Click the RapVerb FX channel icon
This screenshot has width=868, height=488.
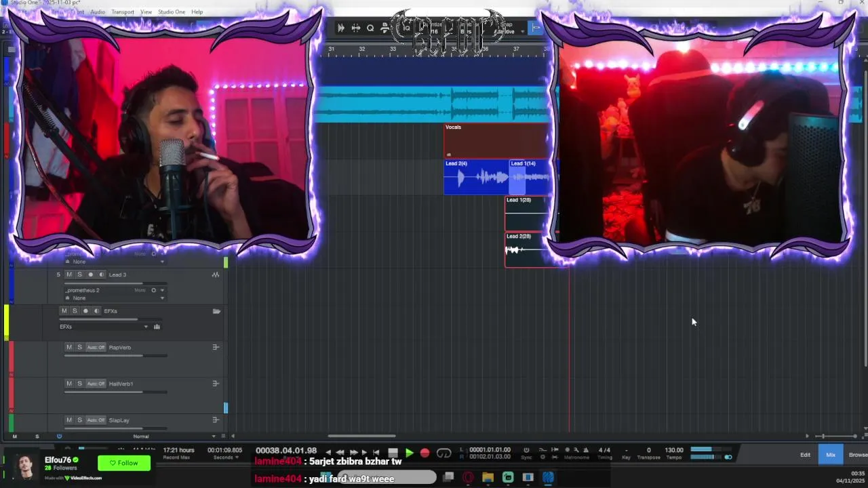(216, 347)
